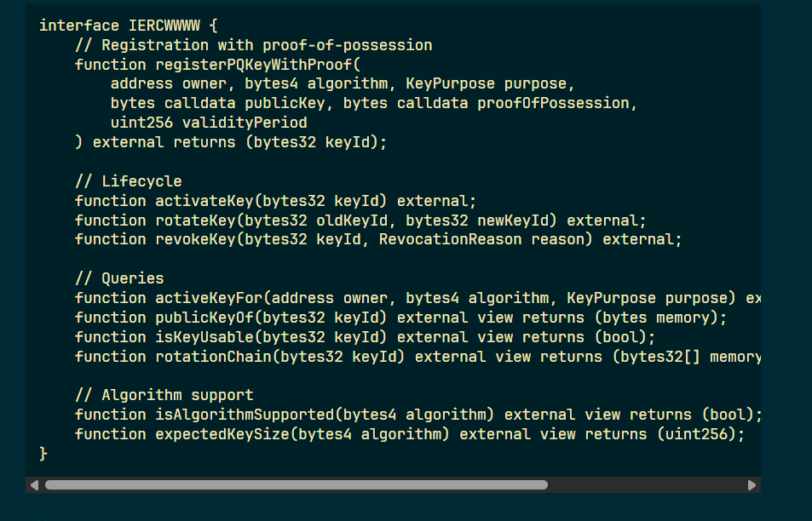Screen dimensions: 812x521
Task: Click the publicKeyOf function name
Action: coord(204,318)
